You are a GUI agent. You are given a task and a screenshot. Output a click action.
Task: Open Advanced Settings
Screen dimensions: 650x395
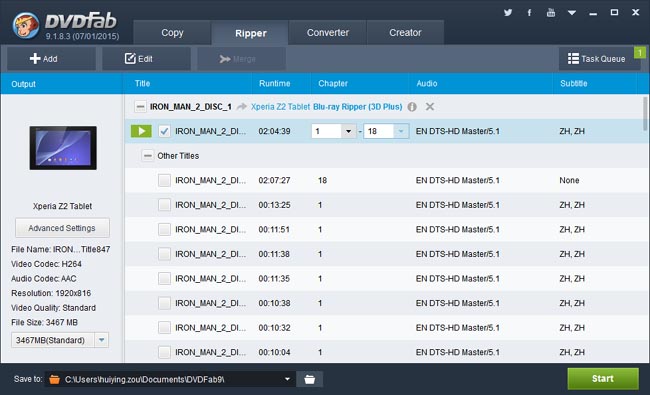pyautogui.click(x=62, y=228)
